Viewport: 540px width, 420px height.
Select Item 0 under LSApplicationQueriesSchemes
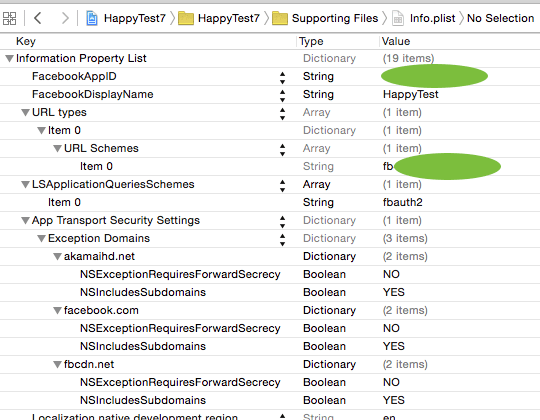pos(64,202)
